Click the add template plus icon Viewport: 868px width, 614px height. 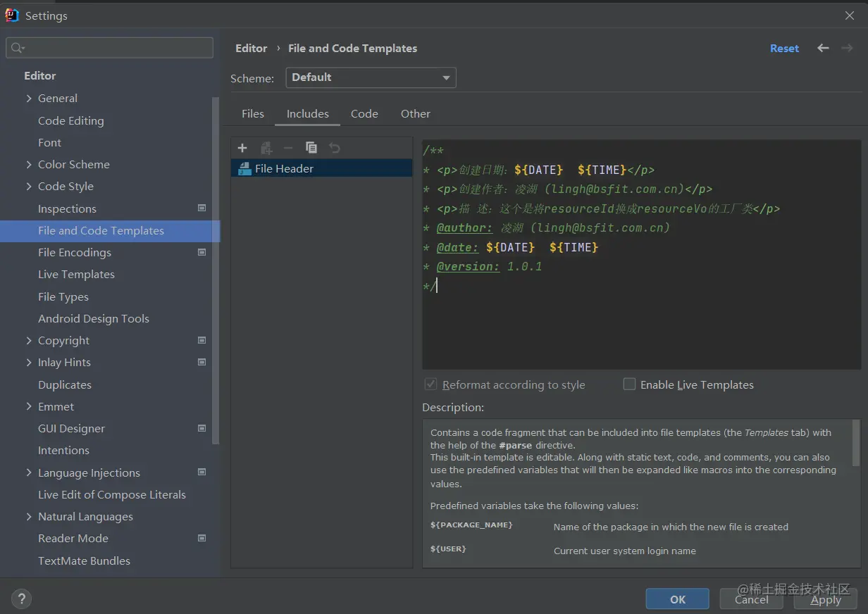[x=242, y=148]
